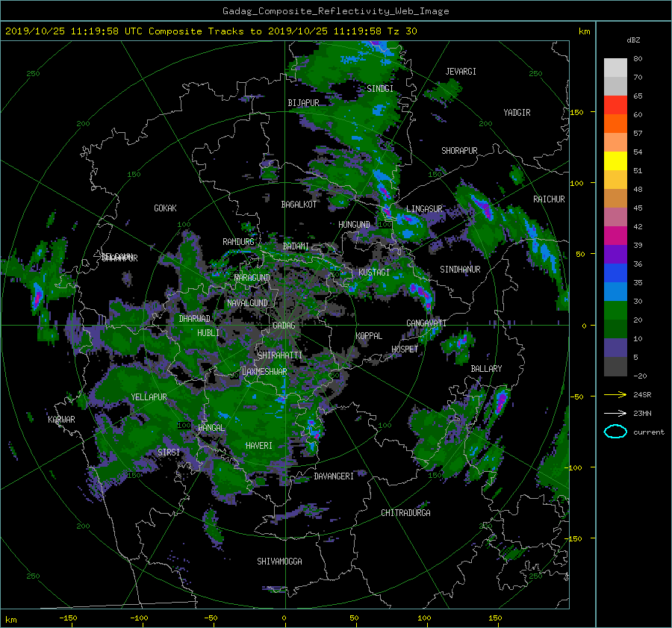Click the NAVALGUND city label
Image resolution: width=672 pixels, height=628 pixels.
[x=247, y=302]
